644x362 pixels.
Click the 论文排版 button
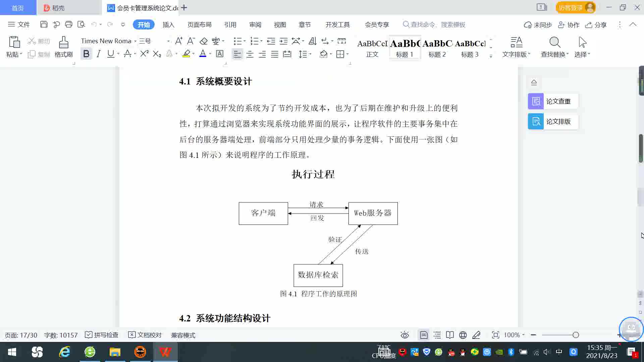(x=553, y=121)
